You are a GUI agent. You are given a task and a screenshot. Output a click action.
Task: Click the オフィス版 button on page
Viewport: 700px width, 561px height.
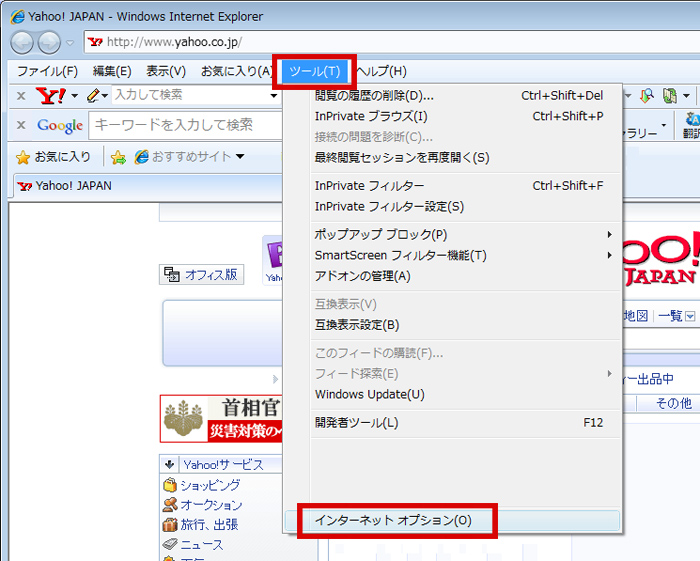coord(201,274)
